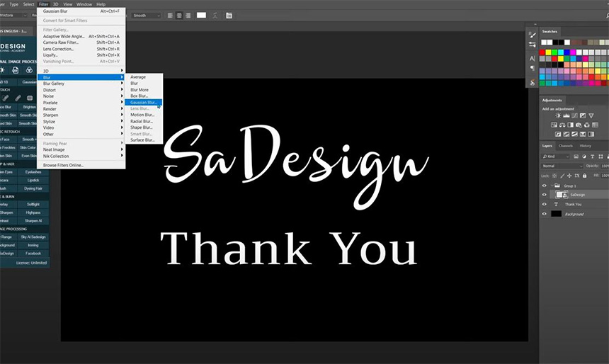Choose Radial Blur from Blur submenu

coord(143,121)
